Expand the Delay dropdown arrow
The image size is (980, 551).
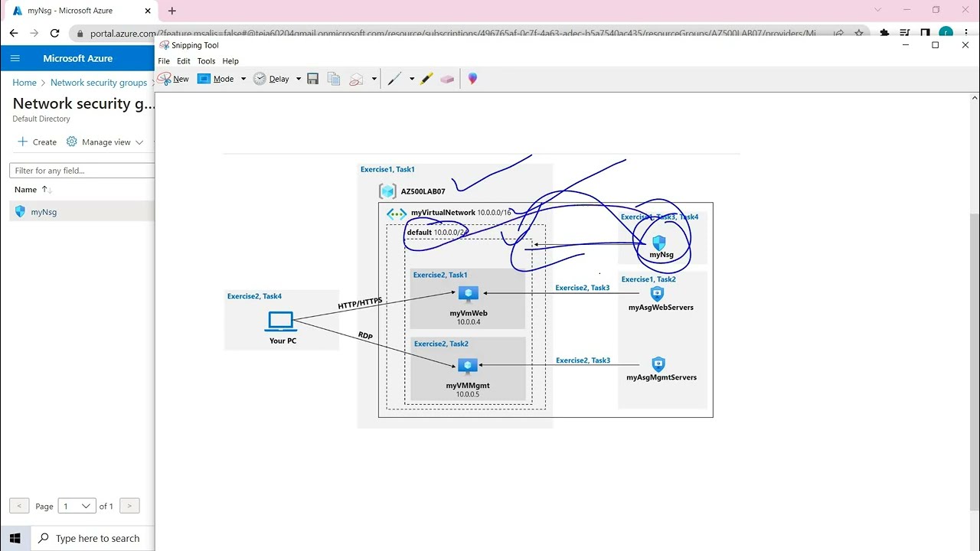pyautogui.click(x=298, y=79)
